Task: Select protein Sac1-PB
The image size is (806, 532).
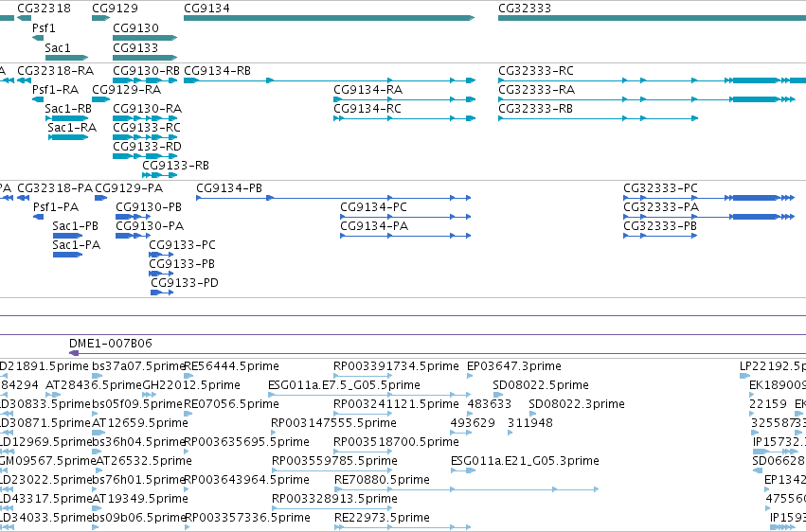Action: 75,226
